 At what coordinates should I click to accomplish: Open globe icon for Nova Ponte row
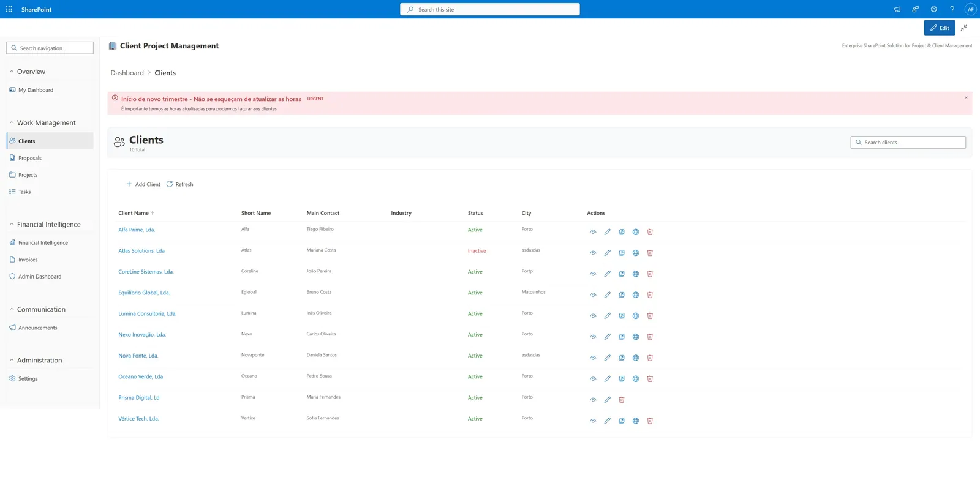pos(636,358)
